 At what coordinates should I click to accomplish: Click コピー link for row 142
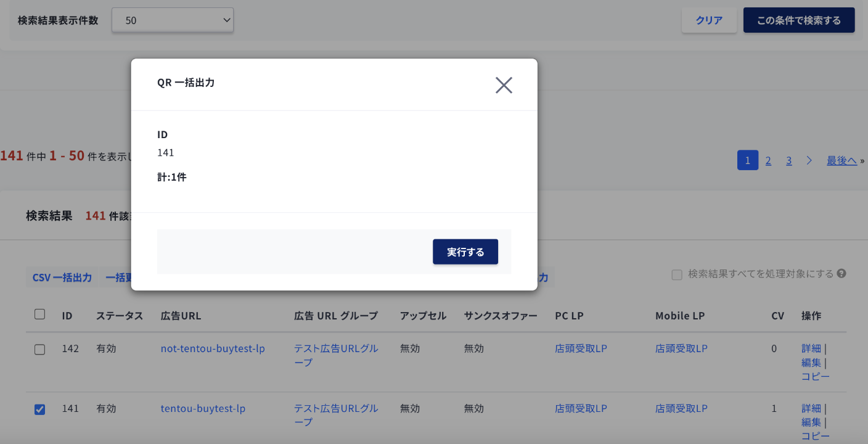[x=816, y=377]
